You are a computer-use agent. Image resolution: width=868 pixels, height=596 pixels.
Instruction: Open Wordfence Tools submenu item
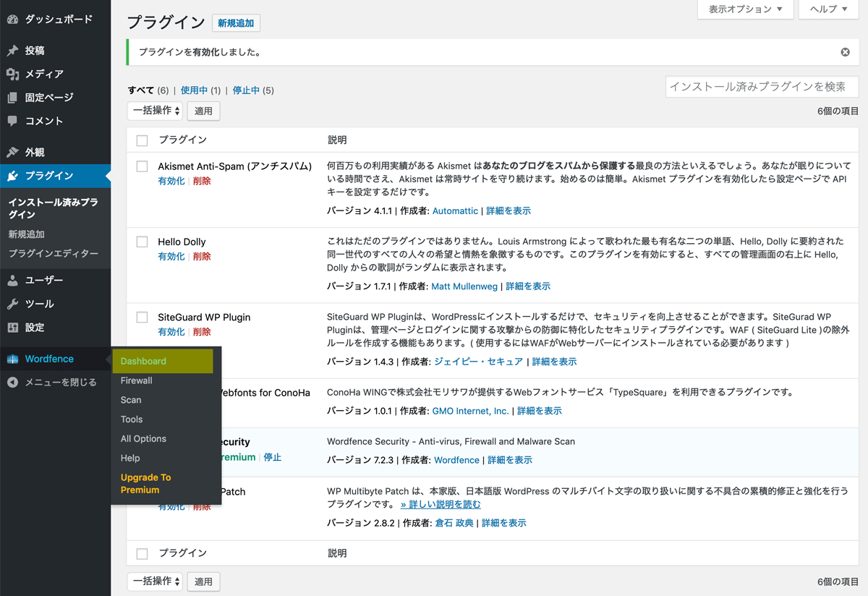[x=132, y=420]
